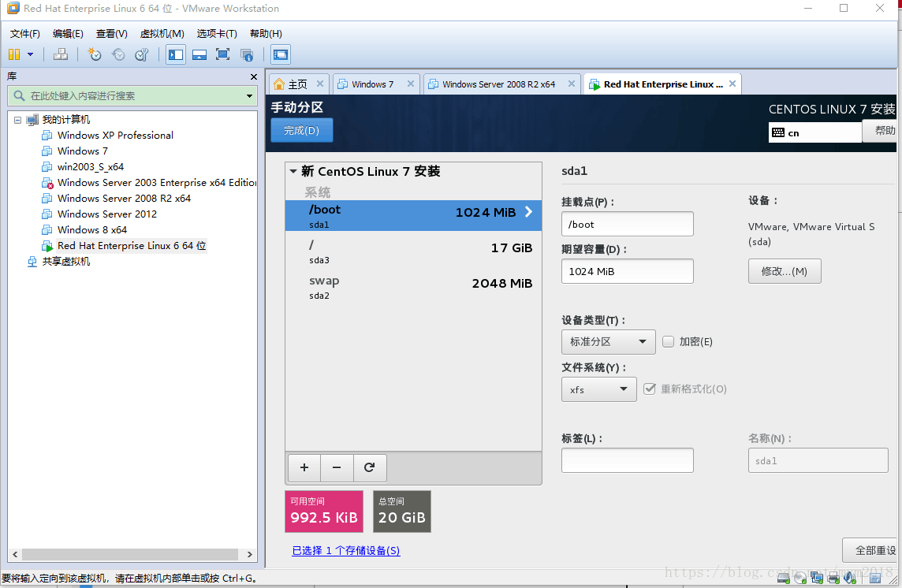Click the network adapter status bar icon
Screen dimensions: 902x588
[x=817, y=578]
